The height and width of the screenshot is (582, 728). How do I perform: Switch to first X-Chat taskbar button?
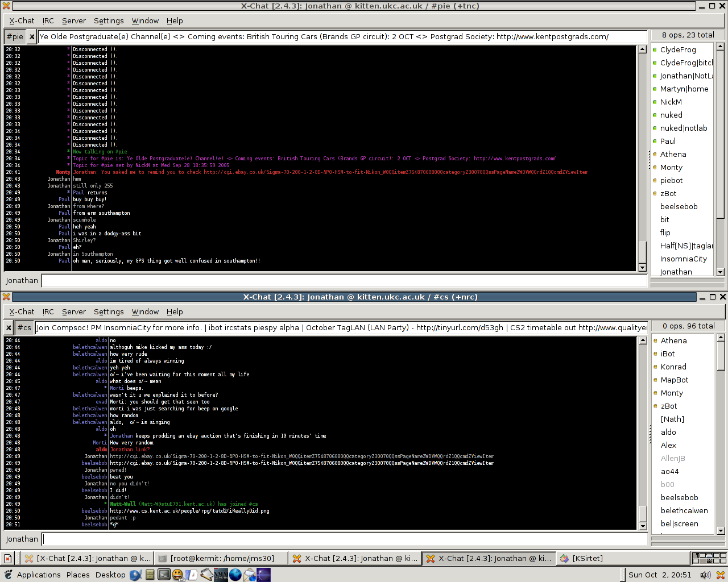[88, 558]
